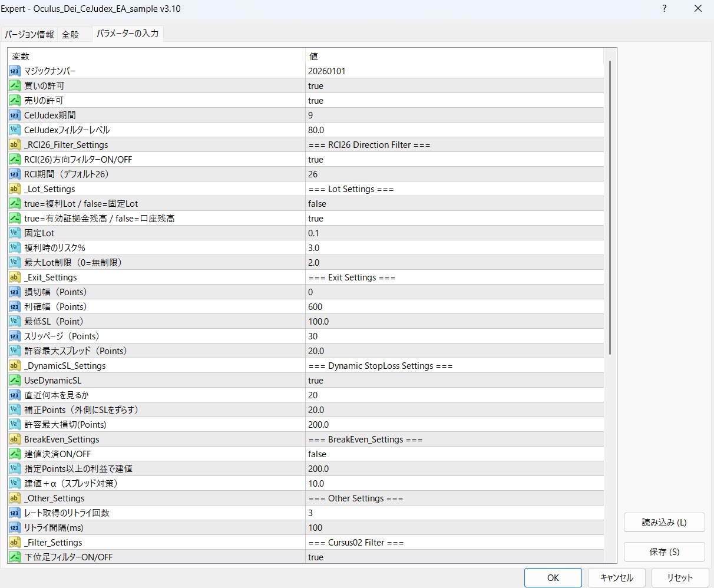Click the integer icon beside CelJudex期間
714x588 pixels.
click(x=15, y=115)
